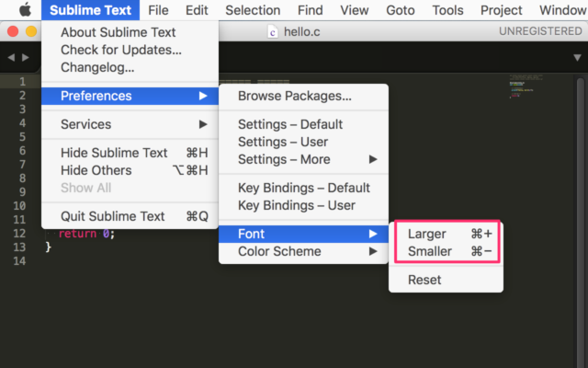This screenshot has width=588, height=368.
Task: Open the Apple menu
Action: pos(25,10)
